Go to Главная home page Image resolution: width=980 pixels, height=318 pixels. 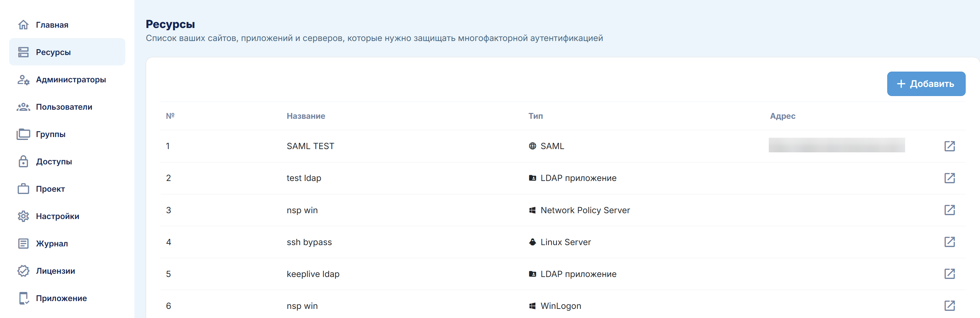(52, 25)
